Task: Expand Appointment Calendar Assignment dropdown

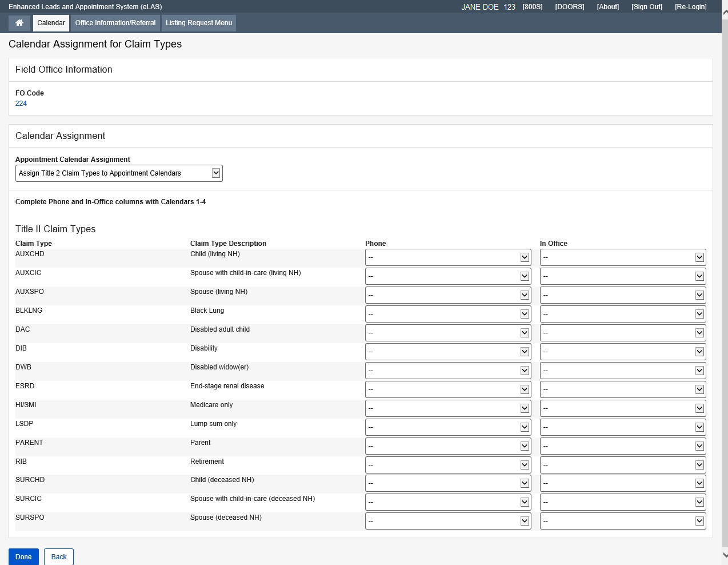Action: click(119, 173)
